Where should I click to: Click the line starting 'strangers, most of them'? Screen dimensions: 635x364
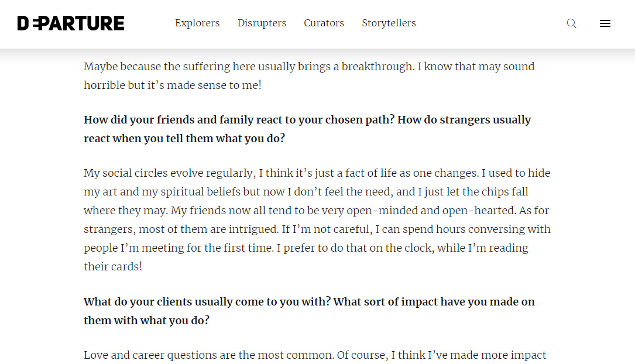click(x=317, y=229)
